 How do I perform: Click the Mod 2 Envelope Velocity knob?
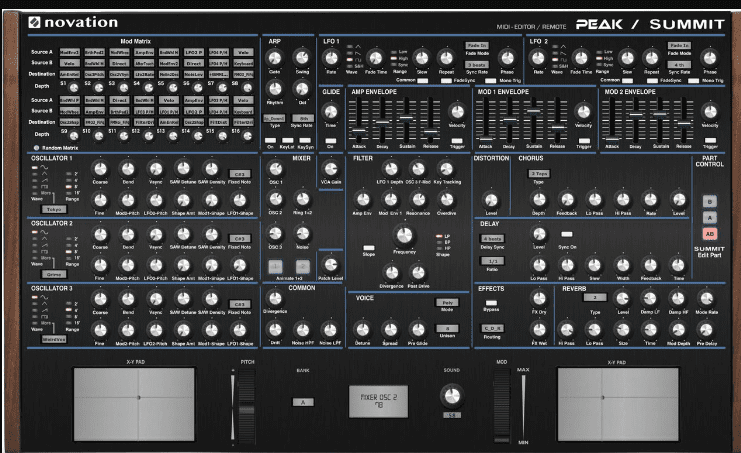(710, 112)
